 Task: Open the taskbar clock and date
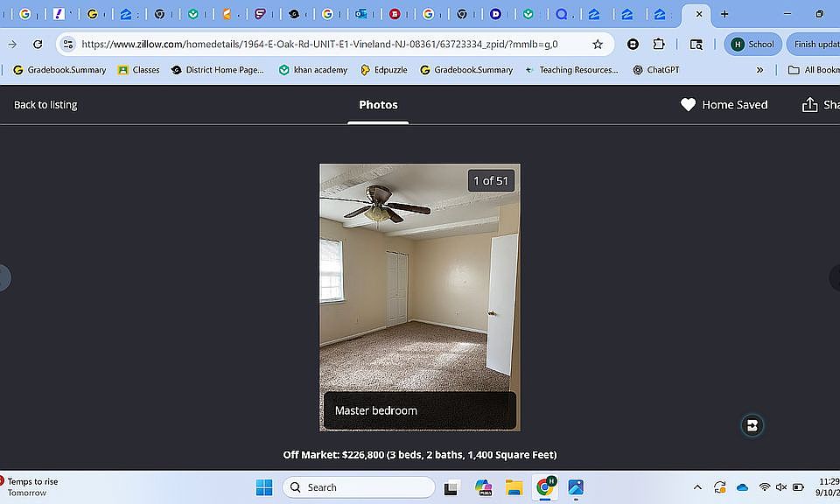tap(829, 487)
